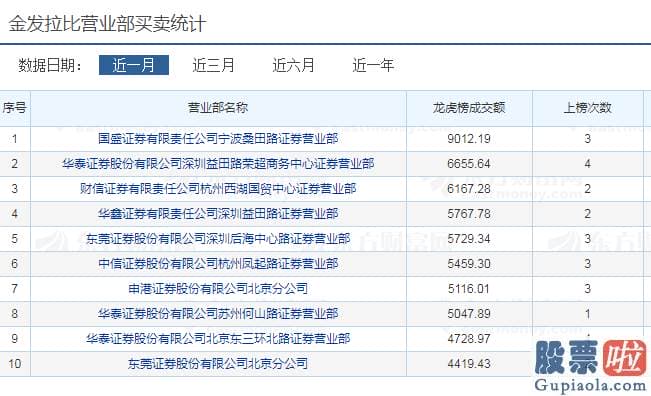Open 财信证券杭州西湖国贸中心营业部 link
651x396 pixels.
218,189
